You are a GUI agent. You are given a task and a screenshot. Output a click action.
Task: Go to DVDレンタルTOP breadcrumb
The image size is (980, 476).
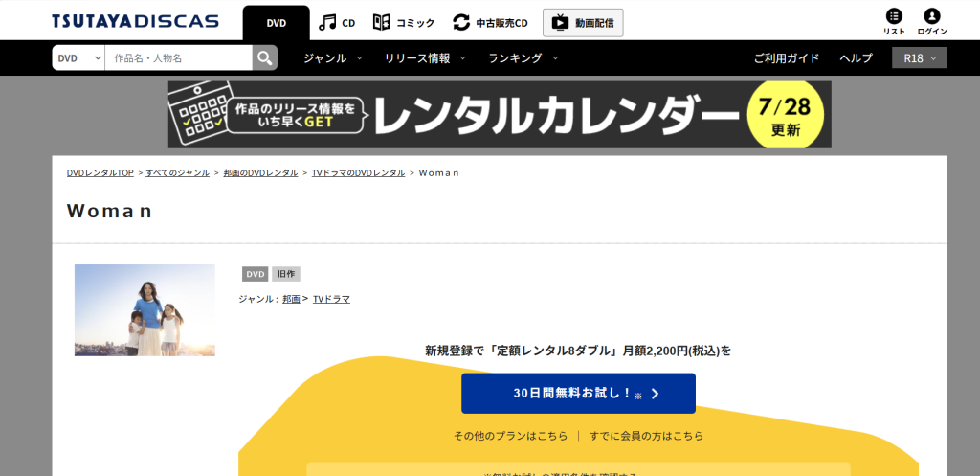coord(100,173)
